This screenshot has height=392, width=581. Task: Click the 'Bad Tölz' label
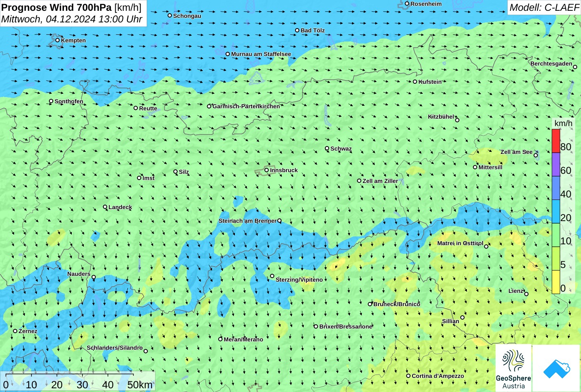pyautogui.click(x=313, y=30)
